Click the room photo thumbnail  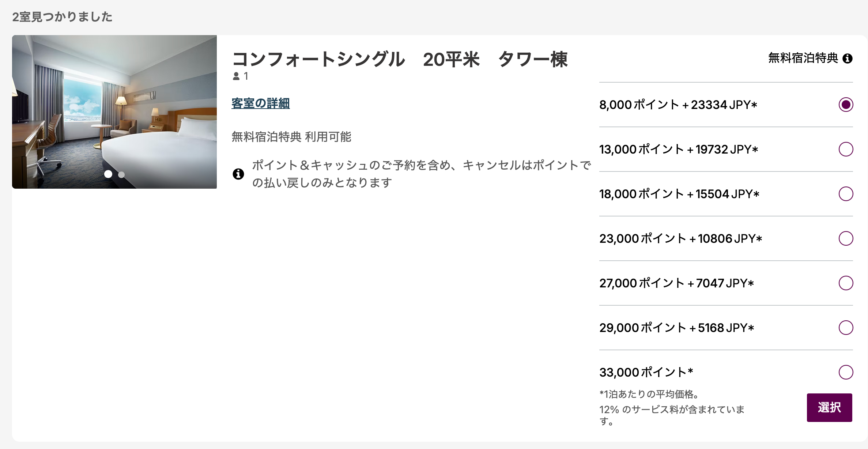coord(114,112)
